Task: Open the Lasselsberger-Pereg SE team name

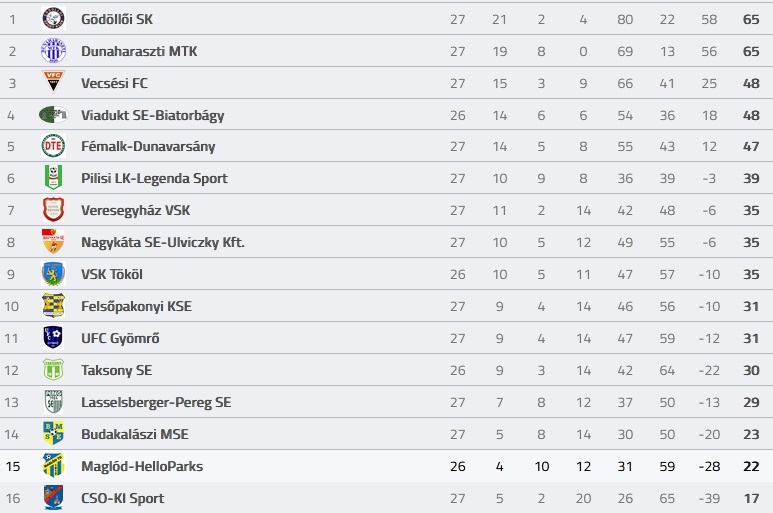Action: [156, 403]
